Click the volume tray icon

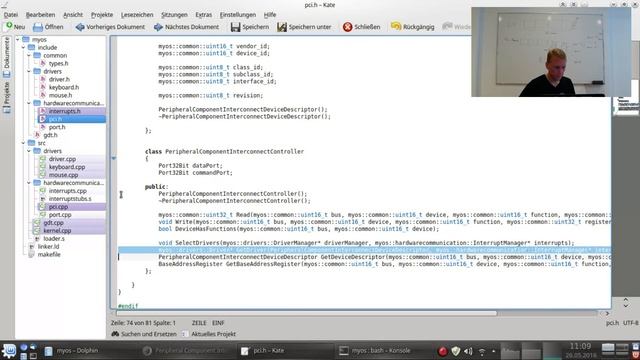tap(468, 351)
